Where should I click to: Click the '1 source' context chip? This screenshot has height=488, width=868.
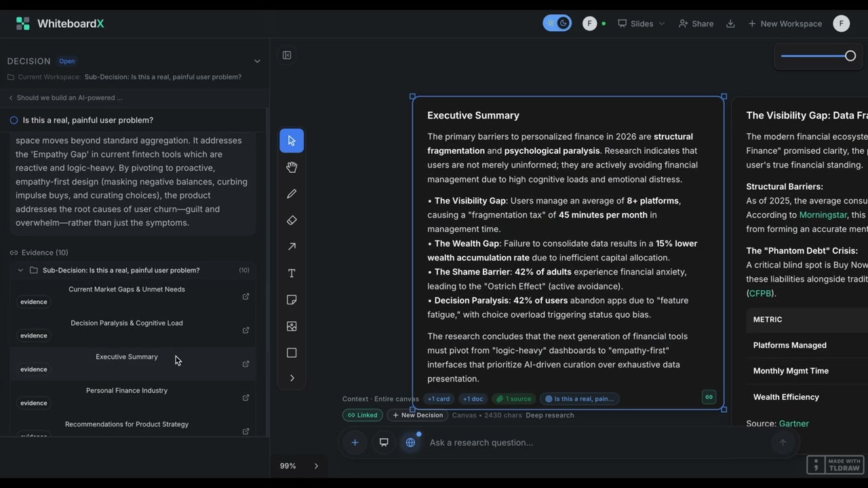coord(513,399)
